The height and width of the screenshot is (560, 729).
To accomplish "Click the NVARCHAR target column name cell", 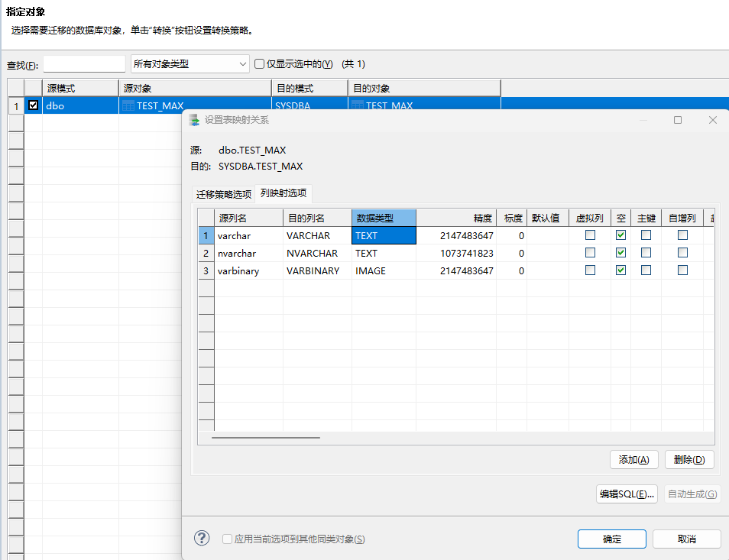I will (317, 254).
